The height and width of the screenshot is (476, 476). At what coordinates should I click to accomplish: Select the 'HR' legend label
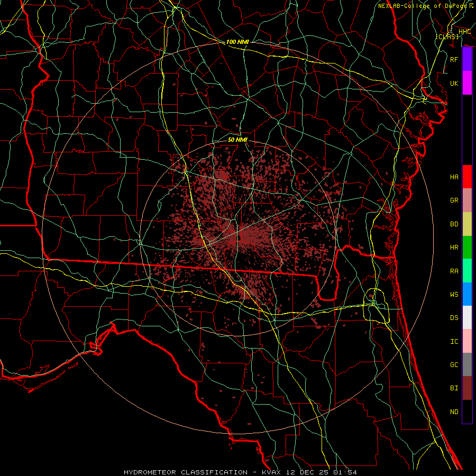(454, 248)
